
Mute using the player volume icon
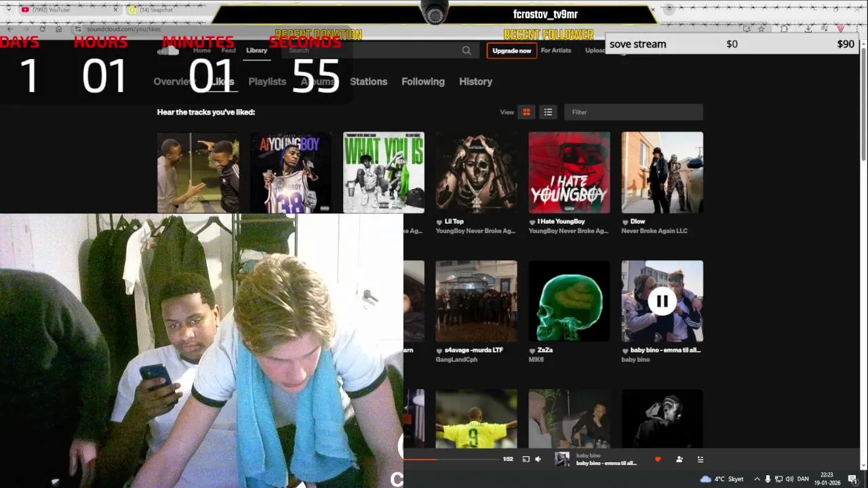(538, 460)
